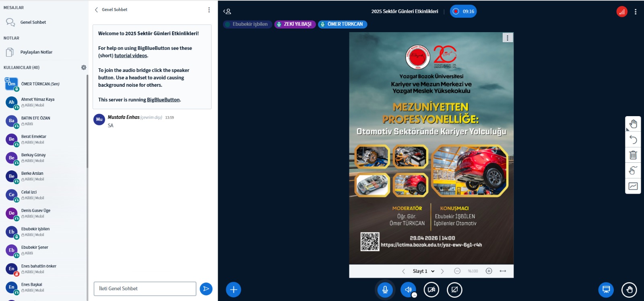The image size is (644, 301).
Task: Click the raise hand button
Action: point(630,289)
